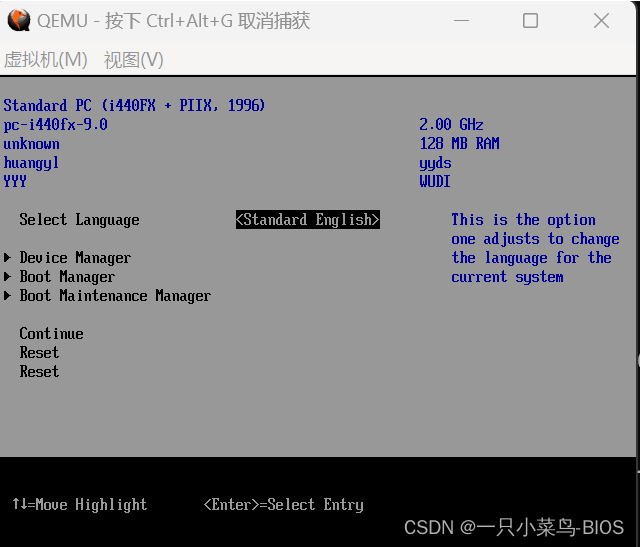This screenshot has width=640, height=547.
Task: Click the 2.00 GHz value
Action: [451, 125]
